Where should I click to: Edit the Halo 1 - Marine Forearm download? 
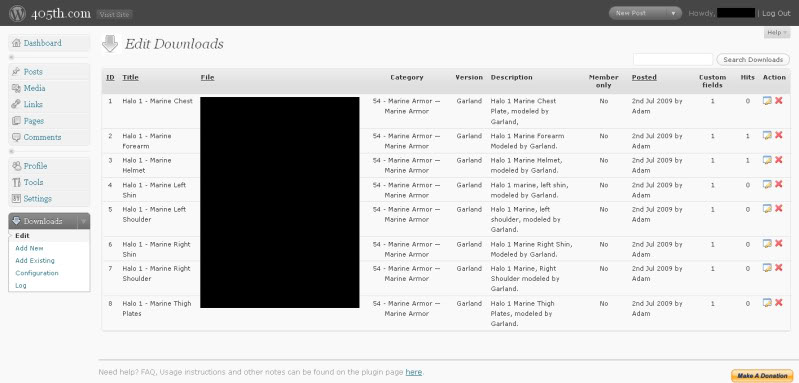click(767, 135)
